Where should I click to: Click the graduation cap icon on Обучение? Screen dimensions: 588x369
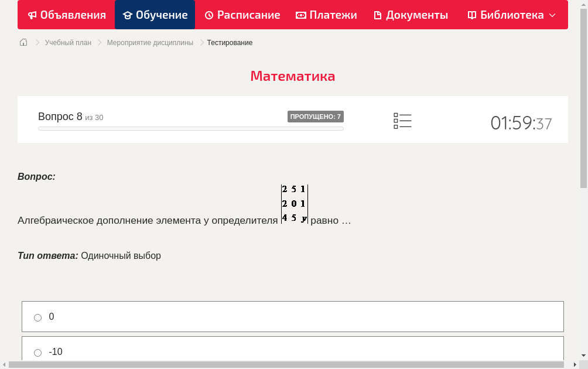pos(128,15)
